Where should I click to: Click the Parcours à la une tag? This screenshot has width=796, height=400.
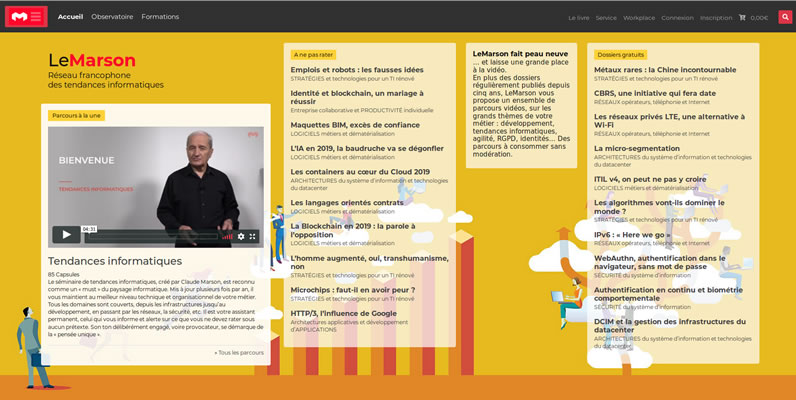pyautogui.click(x=77, y=116)
